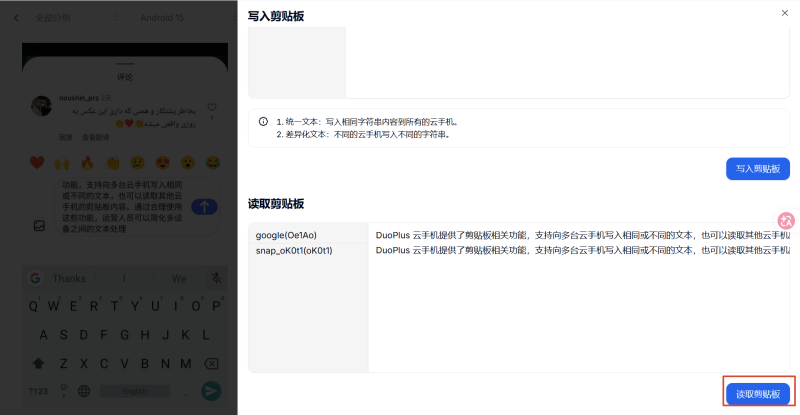Tap the keyboard backspace key icon
This screenshot has height=415, width=800.
click(x=211, y=363)
